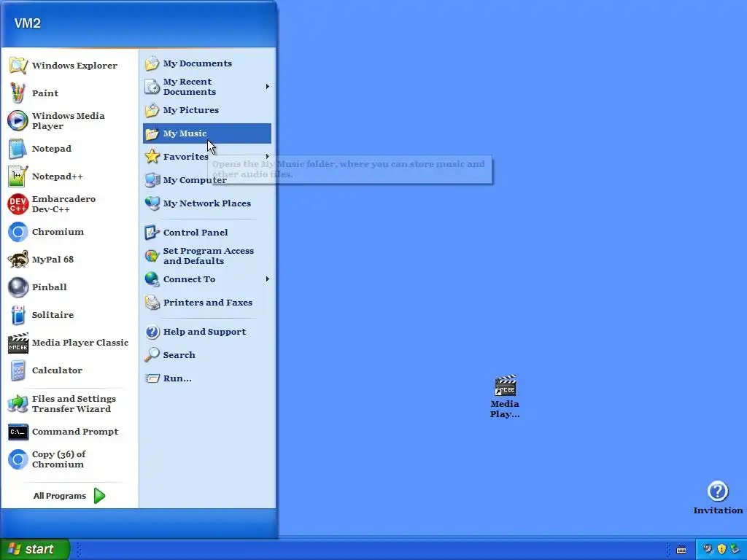Click the on-screen keyboard tray icon
747x560 pixels.
pos(681,550)
